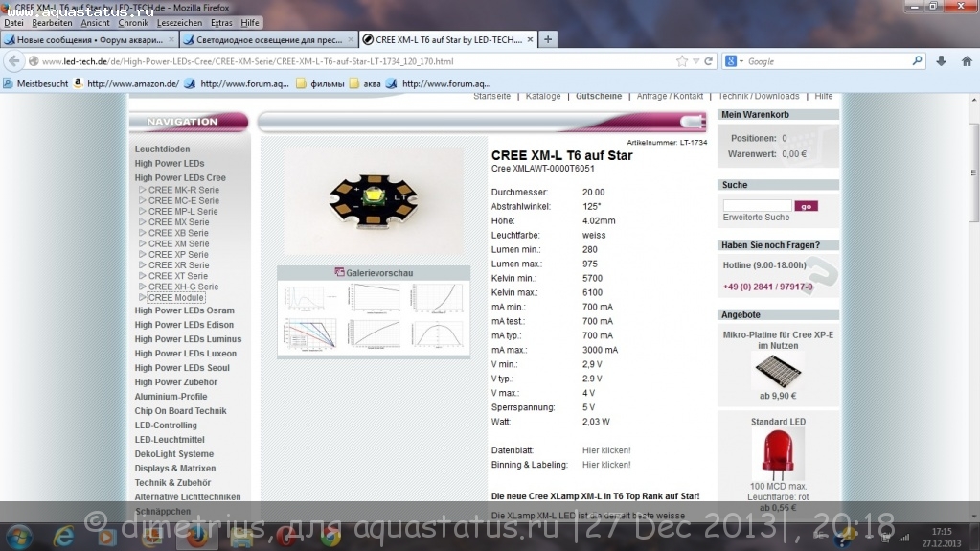
Task: Open http://www.forum.aq... bookmark after аква
Action: tap(438, 83)
